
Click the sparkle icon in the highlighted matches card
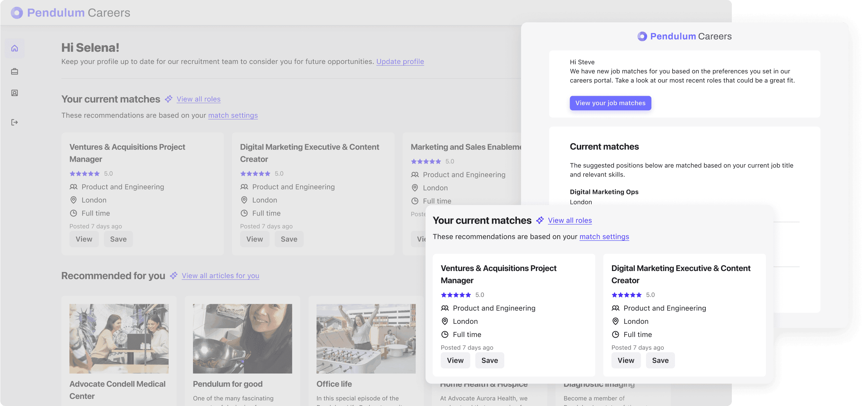(x=540, y=220)
